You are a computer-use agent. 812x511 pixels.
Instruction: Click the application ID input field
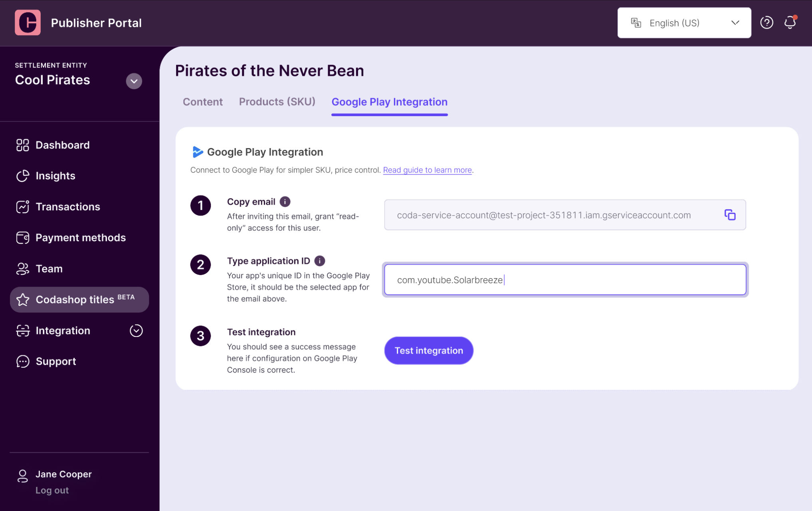click(x=565, y=280)
